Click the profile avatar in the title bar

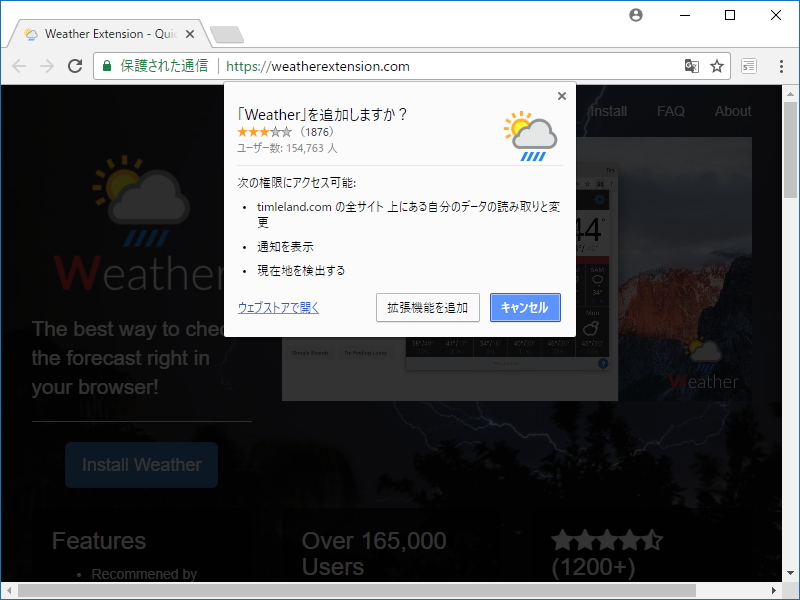(x=636, y=15)
